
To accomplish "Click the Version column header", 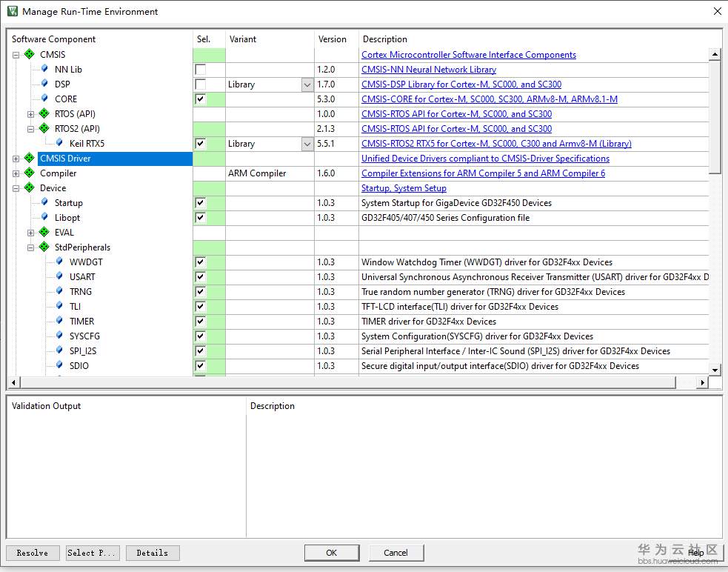I will point(337,39).
